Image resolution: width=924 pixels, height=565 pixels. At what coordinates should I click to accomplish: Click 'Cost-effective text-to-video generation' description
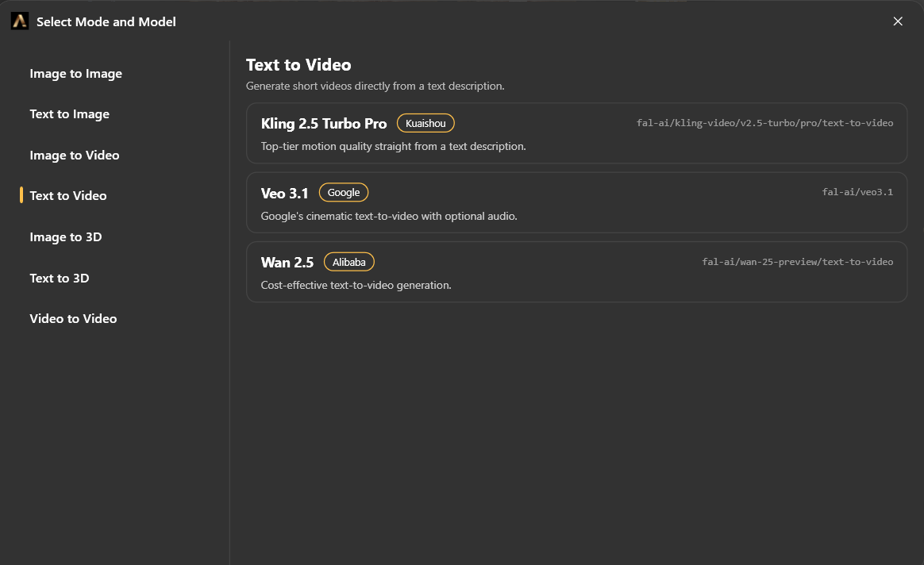click(356, 285)
